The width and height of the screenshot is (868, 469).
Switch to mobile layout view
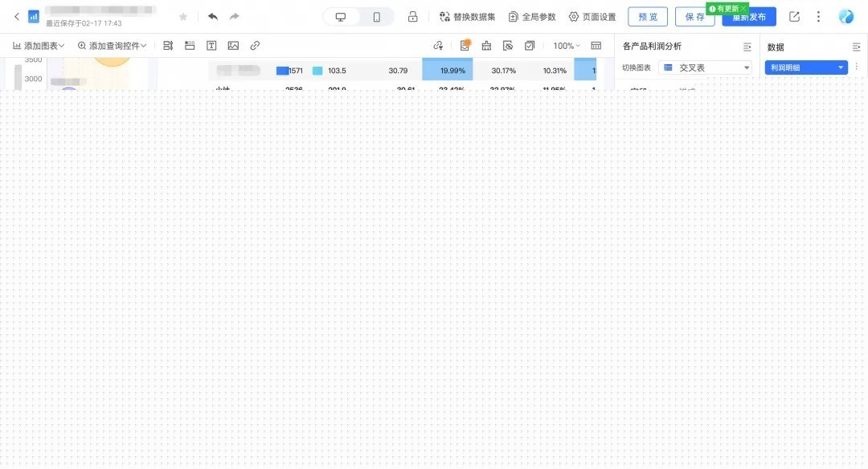pyautogui.click(x=376, y=17)
